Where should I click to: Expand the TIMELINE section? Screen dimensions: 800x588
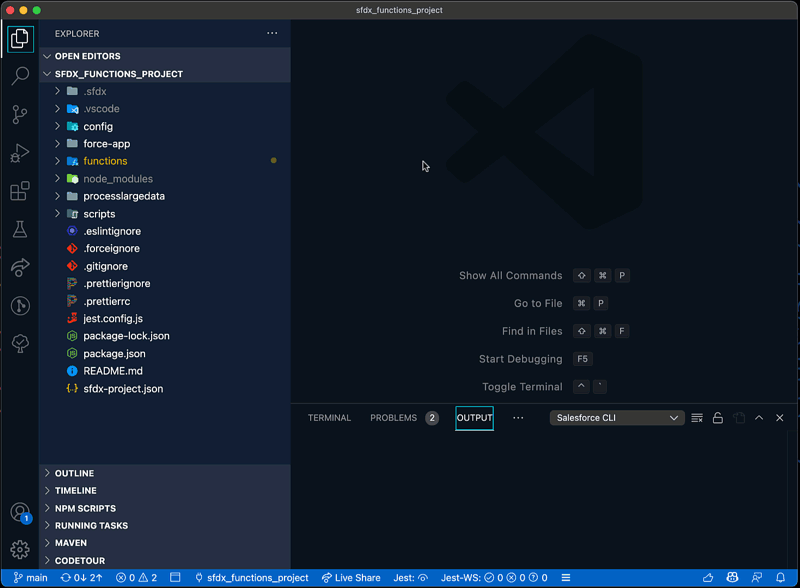tap(165, 491)
